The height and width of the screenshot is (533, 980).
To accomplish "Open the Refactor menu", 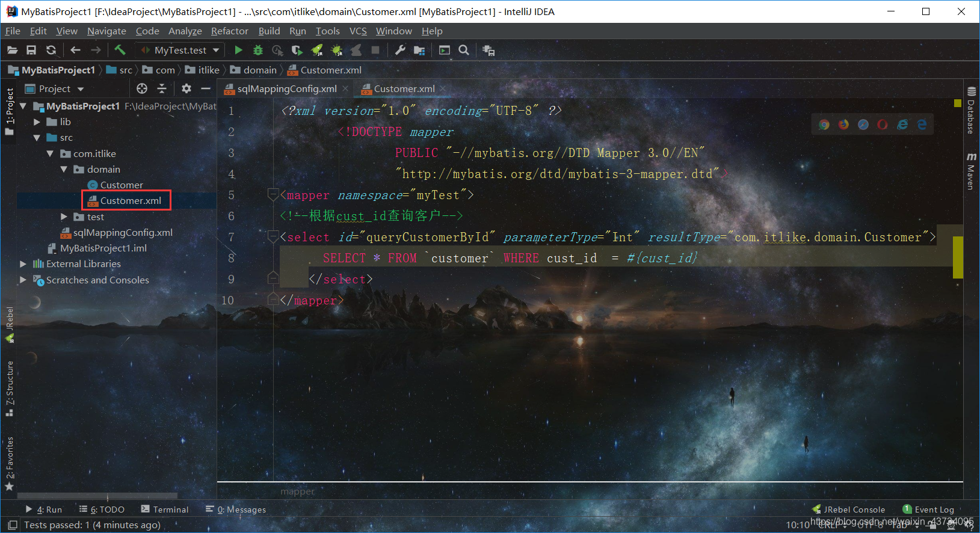I will coord(229,31).
